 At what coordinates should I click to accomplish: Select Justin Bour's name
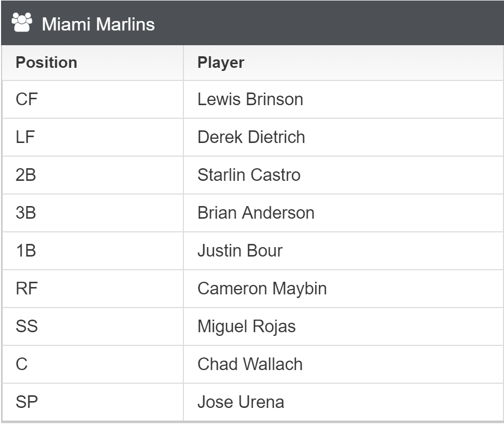(240, 251)
